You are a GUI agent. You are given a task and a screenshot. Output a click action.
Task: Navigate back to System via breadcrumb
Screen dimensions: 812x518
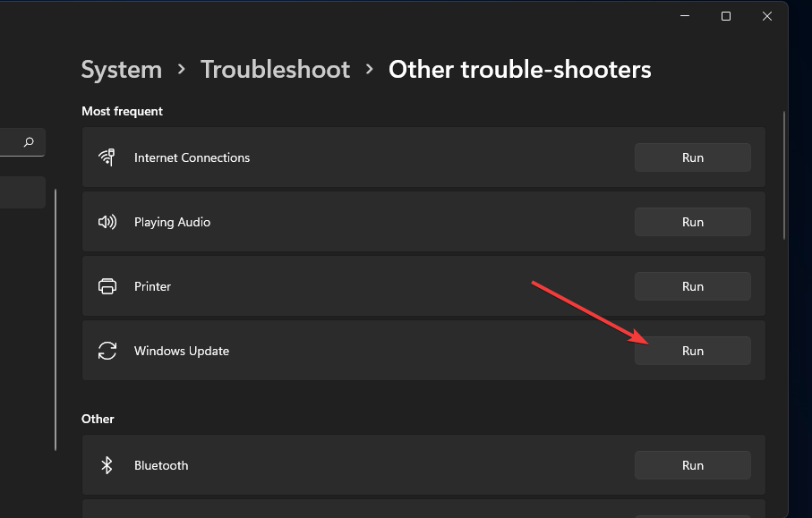(x=121, y=69)
